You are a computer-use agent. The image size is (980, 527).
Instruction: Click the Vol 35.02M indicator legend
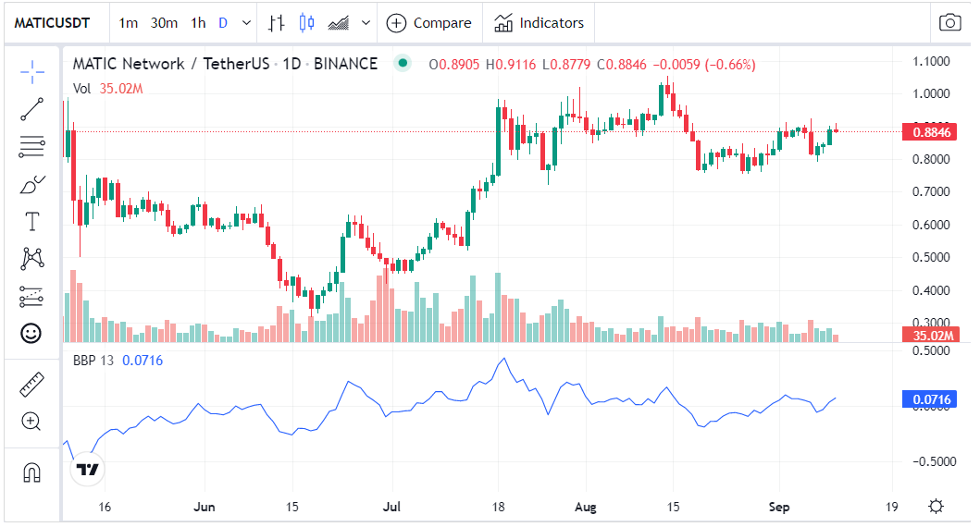[108, 89]
